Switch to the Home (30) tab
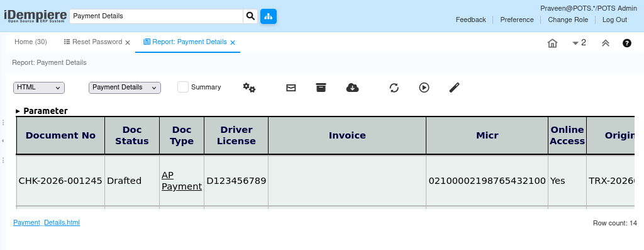The width and height of the screenshot is (644, 250). point(31,42)
